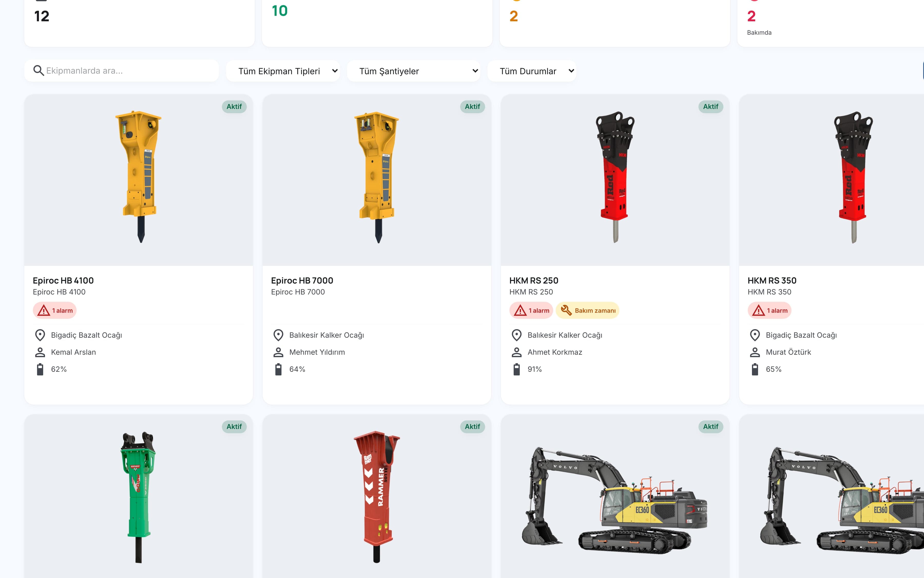This screenshot has height=578, width=924.
Task: Click the 91% battery value
Action: tap(535, 369)
